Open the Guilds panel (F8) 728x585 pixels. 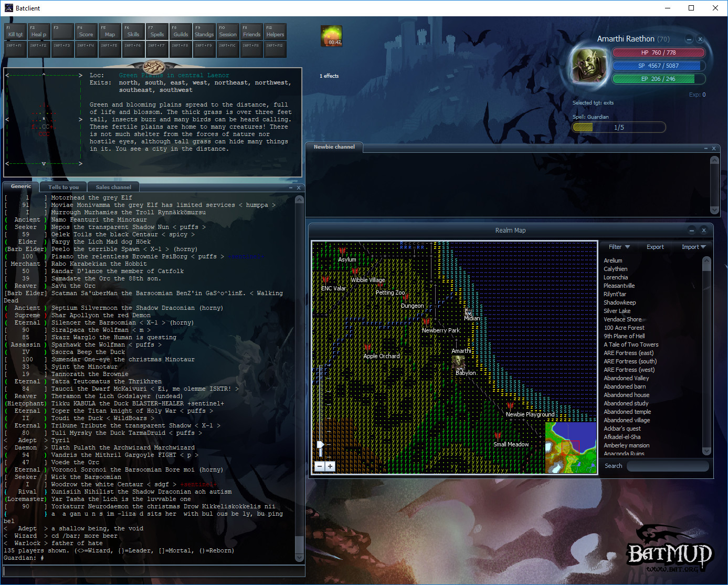[x=181, y=32]
